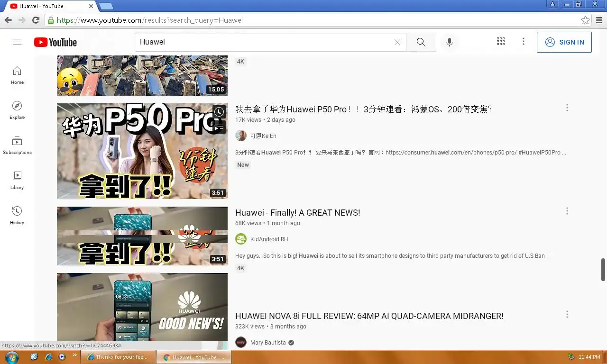The width and height of the screenshot is (607, 364).
Task: Visit the KidAndroid RH channel
Action: point(269,239)
